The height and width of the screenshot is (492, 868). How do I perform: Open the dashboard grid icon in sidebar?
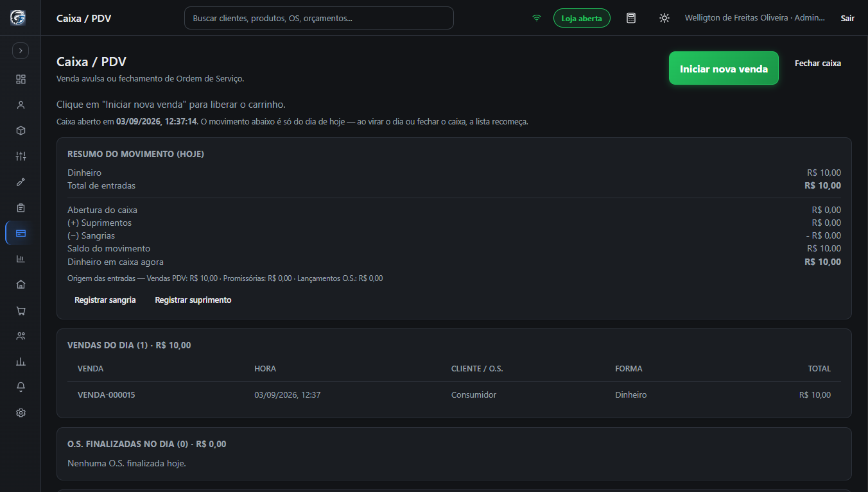(21, 79)
